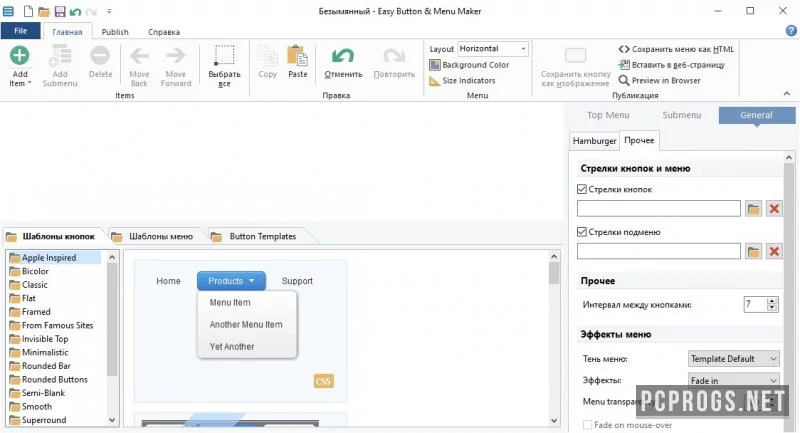Select the General properties tab

(757, 115)
